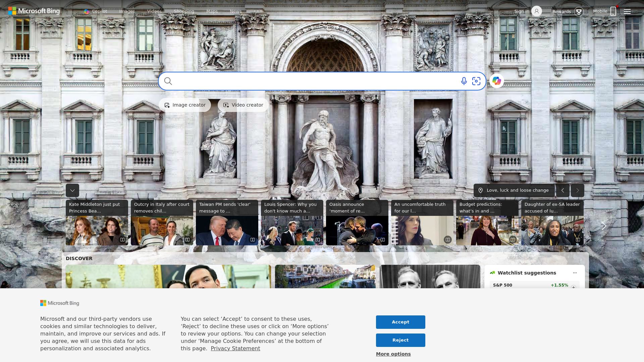Open the Privacy Statement link
This screenshot has height=362, width=644.
pos(235,348)
